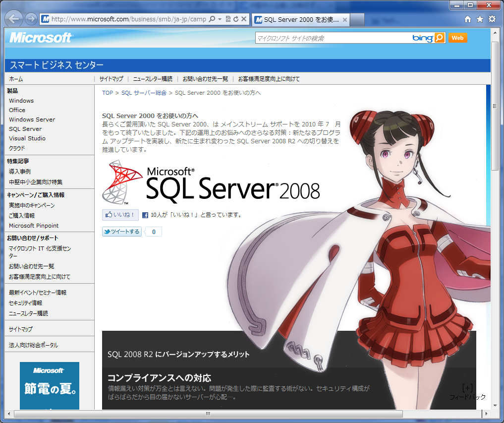Toggle the compatibility view icon
504x423 pixels.
228,19
